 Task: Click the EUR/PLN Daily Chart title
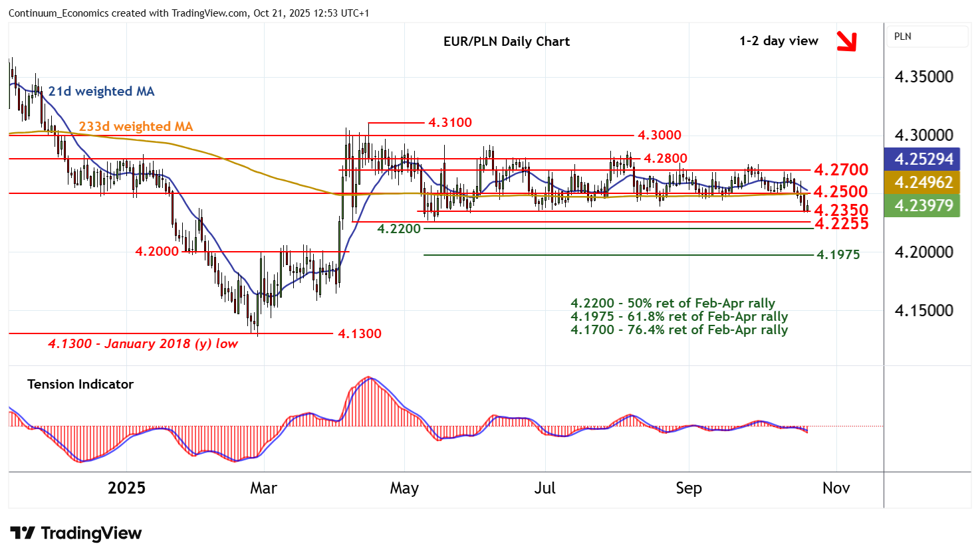click(x=506, y=41)
